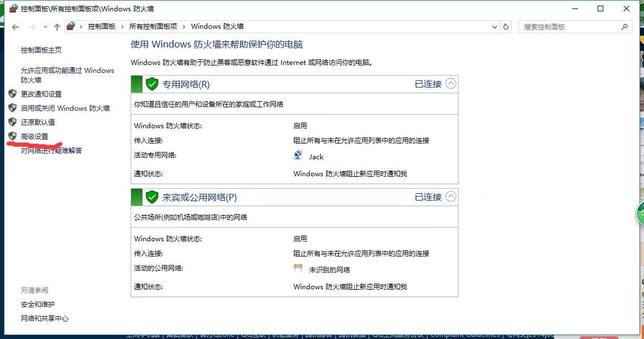Click the Windows 防火墙 breadcrumb segment
The width and height of the screenshot is (644, 339).
(x=217, y=27)
